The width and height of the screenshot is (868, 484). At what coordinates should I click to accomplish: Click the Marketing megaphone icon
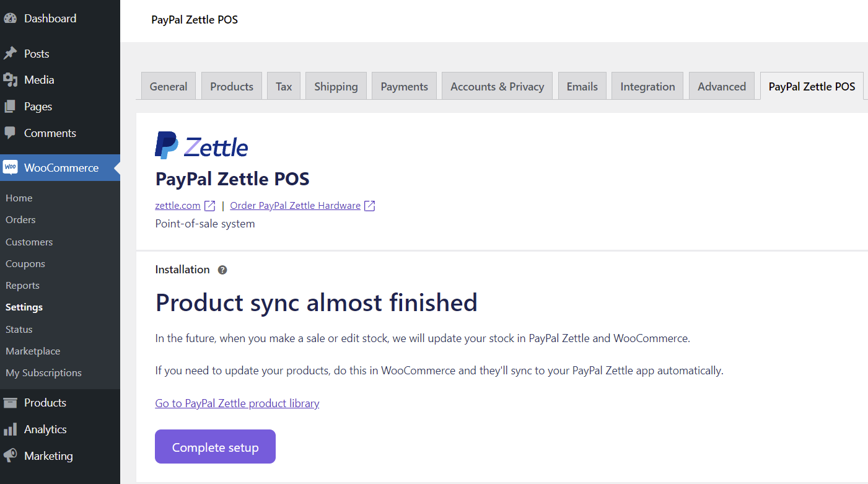click(10, 456)
